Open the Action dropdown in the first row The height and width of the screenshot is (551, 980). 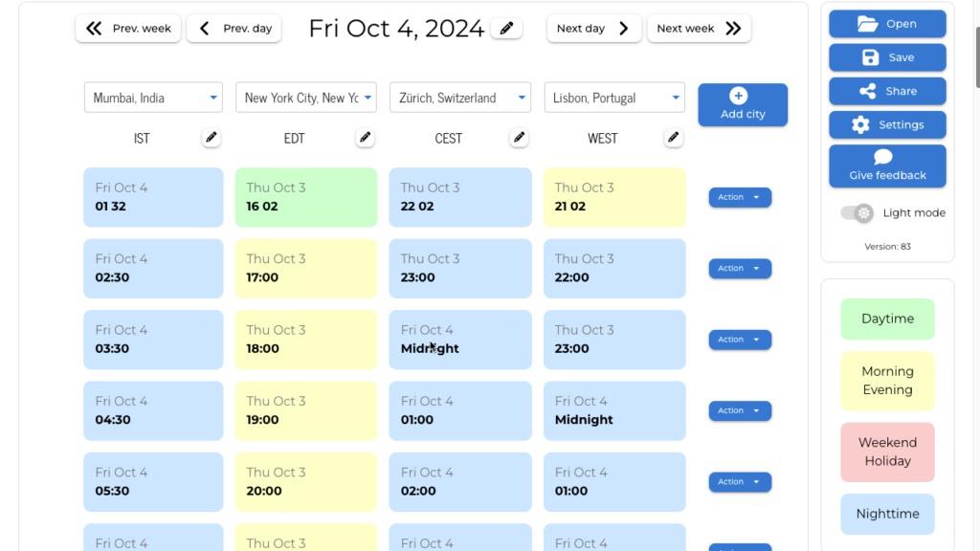pyautogui.click(x=740, y=197)
